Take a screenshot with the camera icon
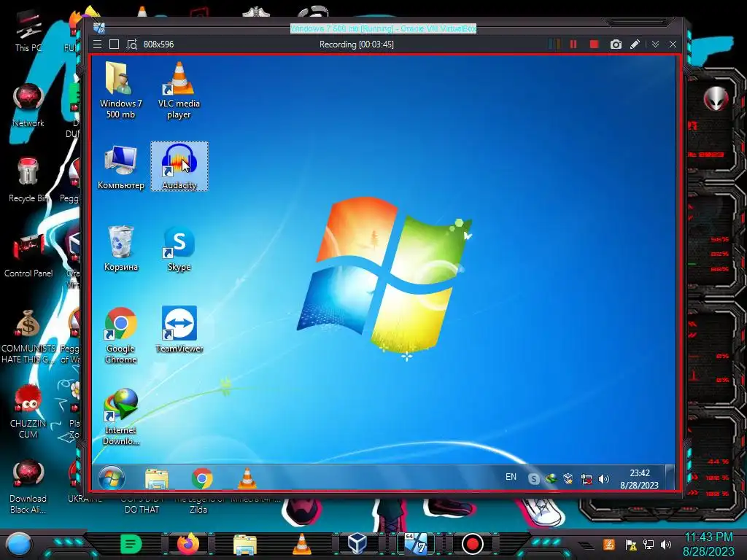Screen dimensions: 747x560 [616, 44]
